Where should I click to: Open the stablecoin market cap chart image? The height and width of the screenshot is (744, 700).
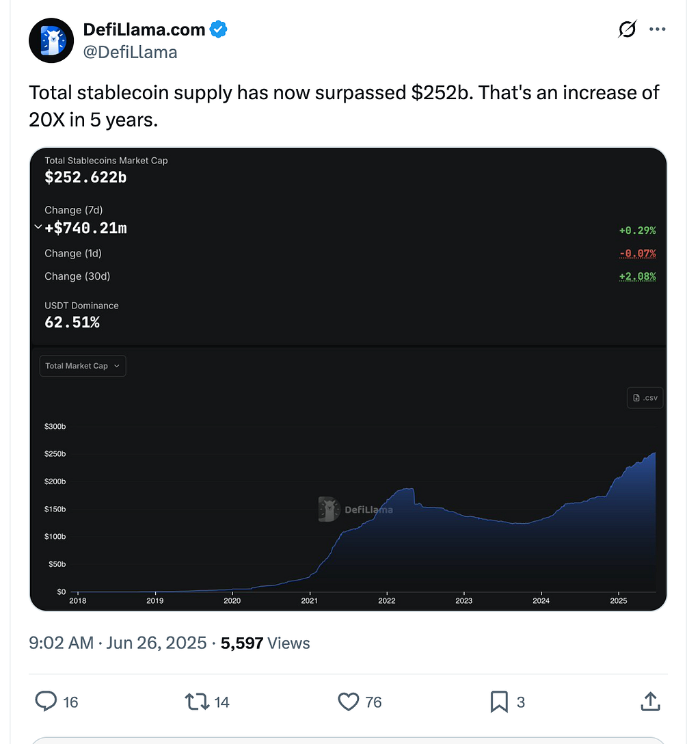(x=348, y=379)
